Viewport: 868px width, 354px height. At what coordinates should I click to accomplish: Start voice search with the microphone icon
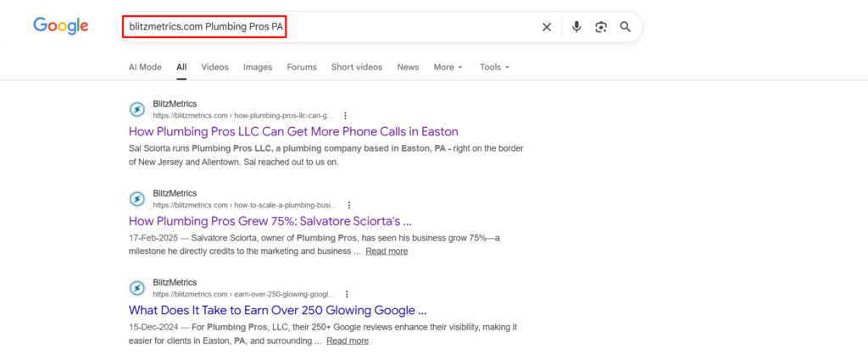coord(576,26)
